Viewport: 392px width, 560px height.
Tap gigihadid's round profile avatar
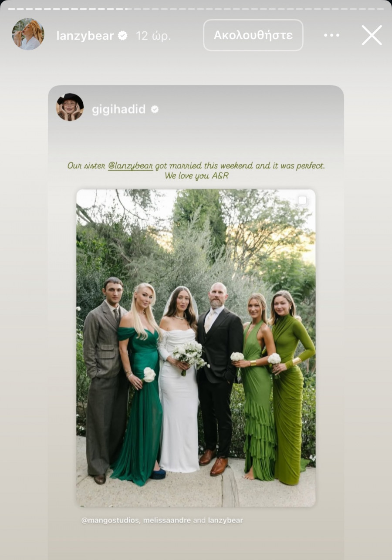[x=70, y=107]
